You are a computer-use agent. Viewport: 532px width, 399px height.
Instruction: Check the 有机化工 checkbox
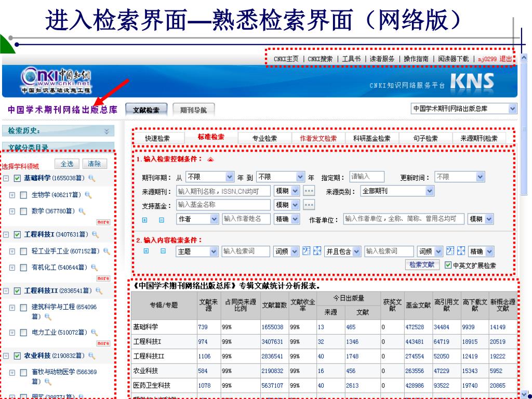pos(23,268)
